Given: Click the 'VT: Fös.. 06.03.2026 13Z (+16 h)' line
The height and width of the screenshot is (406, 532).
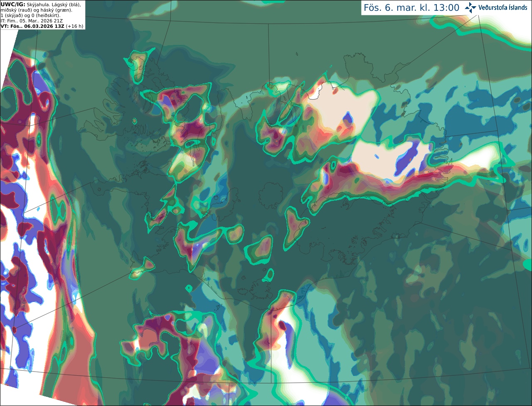Looking at the screenshot, I should click(x=42, y=26).
